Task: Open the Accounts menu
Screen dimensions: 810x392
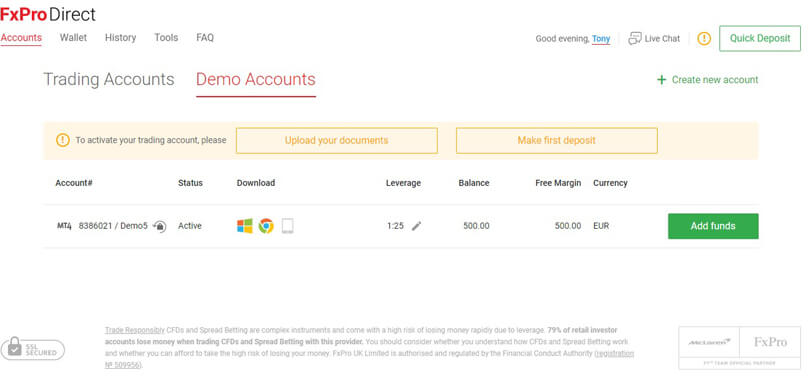Action: [21, 38]
